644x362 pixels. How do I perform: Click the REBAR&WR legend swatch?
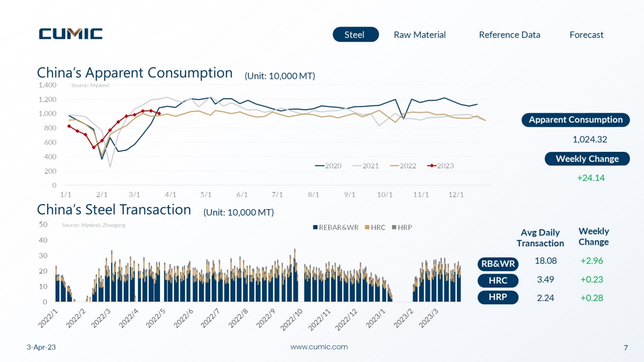315,227
